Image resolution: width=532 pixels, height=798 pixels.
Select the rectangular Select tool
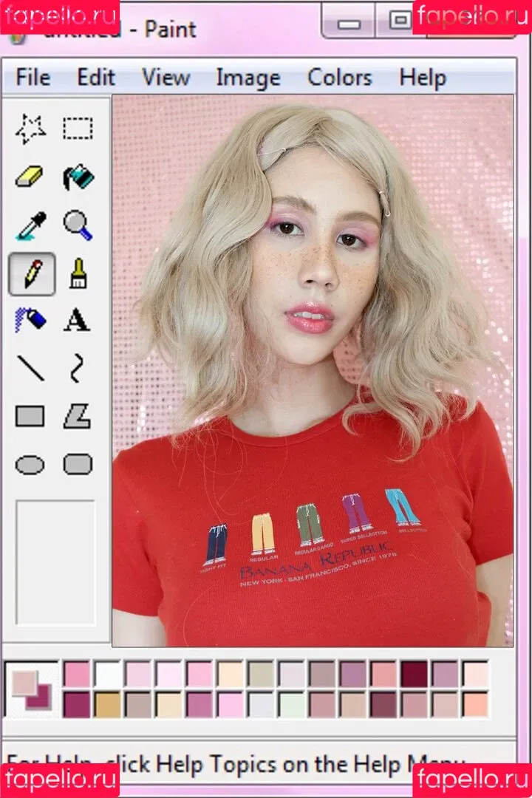(x=78, y=129)
